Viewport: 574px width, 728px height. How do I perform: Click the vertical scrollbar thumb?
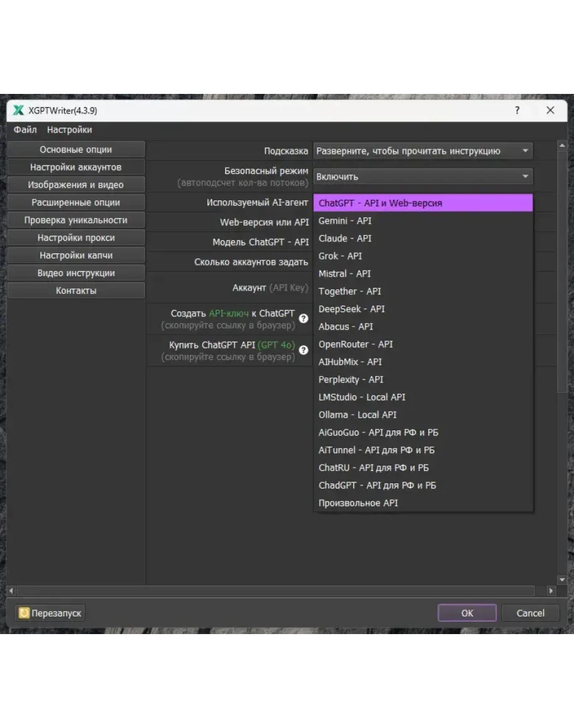tap(562, 272)
